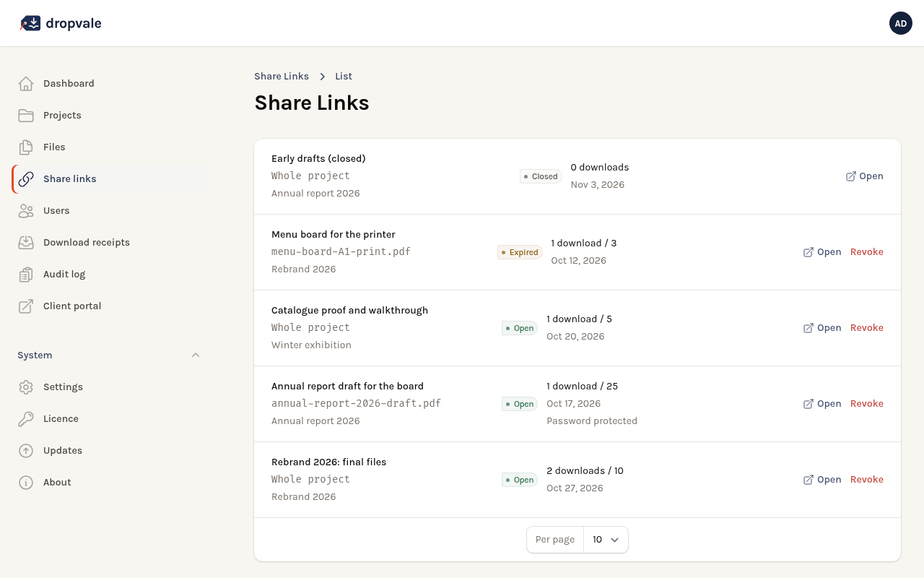Go to Dashboard in the sidebar
This screenshot has height=578, width=924.
point(110,84)
